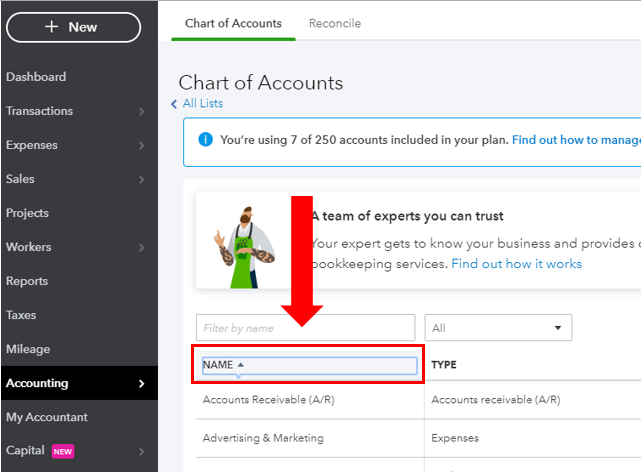Screen dimensions: 641x472
Task: Click the back chevron beside All Lists
Action: pos(174,104)
